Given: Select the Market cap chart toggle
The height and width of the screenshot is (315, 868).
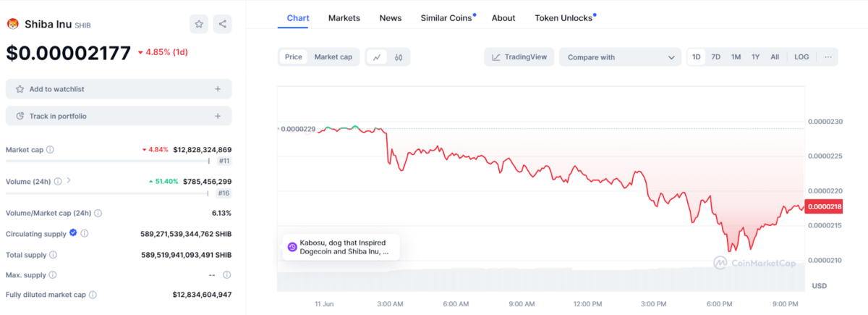Looking at the screenshot, I should click(333, 56).
